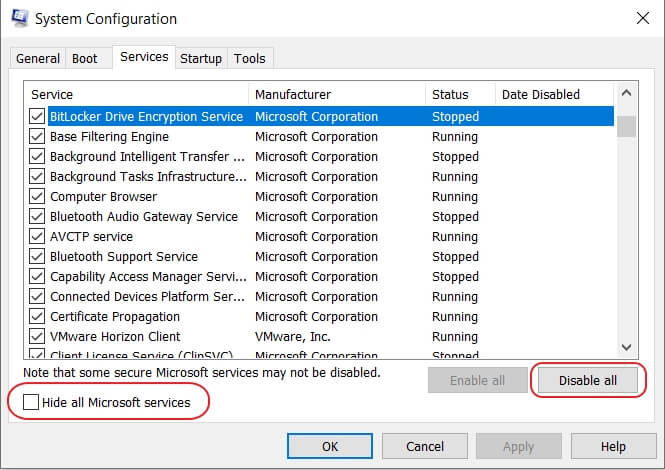Screen dimensions: 665x470
Task: Uncheck BitLocker Drive Encryption Service checkbox
Action: click(x=37, y=117)
